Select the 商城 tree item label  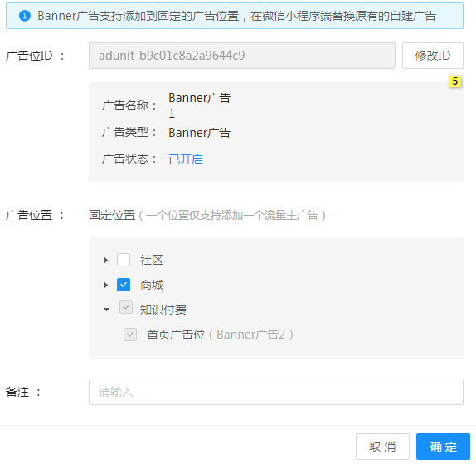[152, 285]
